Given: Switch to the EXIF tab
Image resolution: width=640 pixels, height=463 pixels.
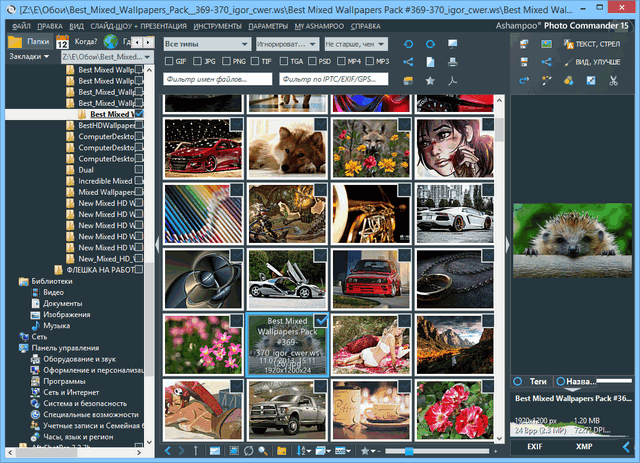Looking at the screenshot, I should (534, 448).
